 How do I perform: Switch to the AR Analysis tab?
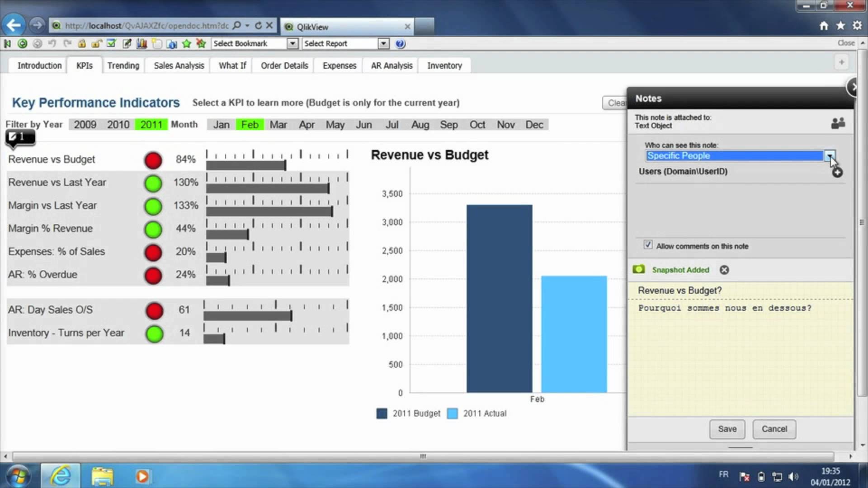[391, 65]
